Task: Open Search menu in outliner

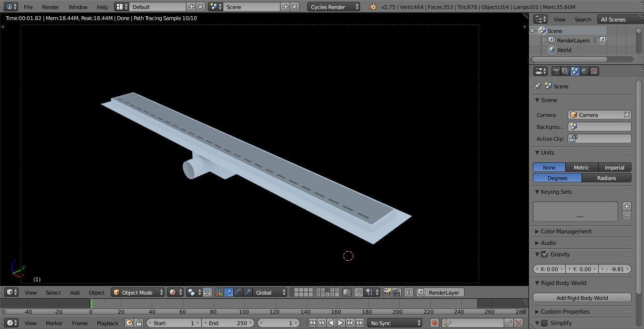Action: [582, 20]
